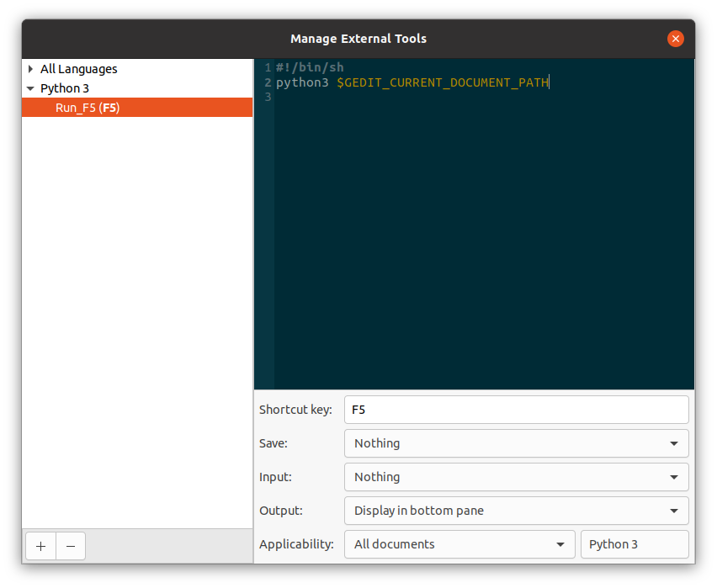Select the All Languages category label
717x588 pixels.
click(78, 69)
